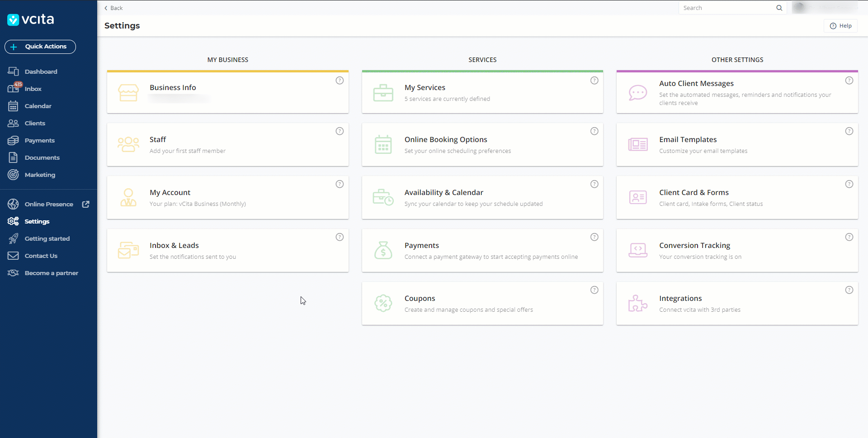Click the Contact Us envelope icon

(x=13, y=256)
